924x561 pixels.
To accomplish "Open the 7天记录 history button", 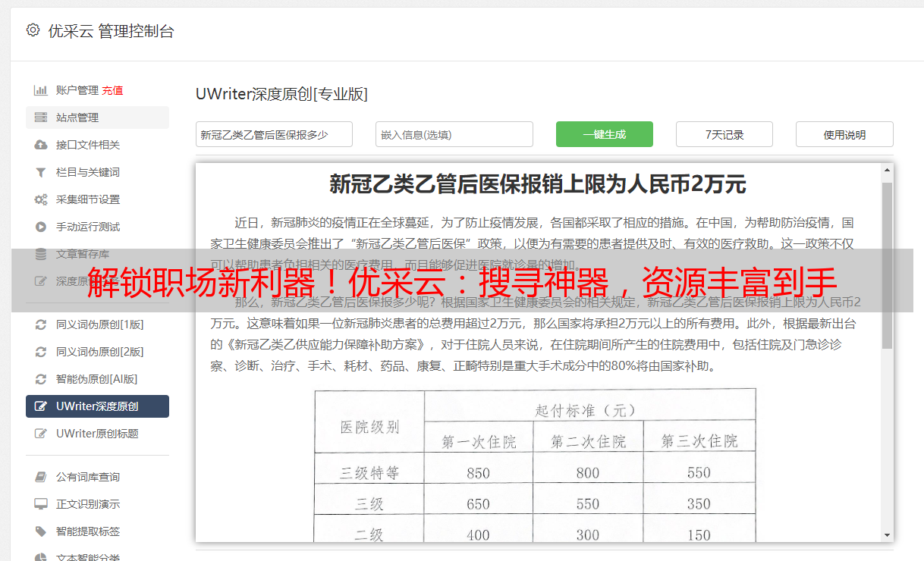I will 724,135.
